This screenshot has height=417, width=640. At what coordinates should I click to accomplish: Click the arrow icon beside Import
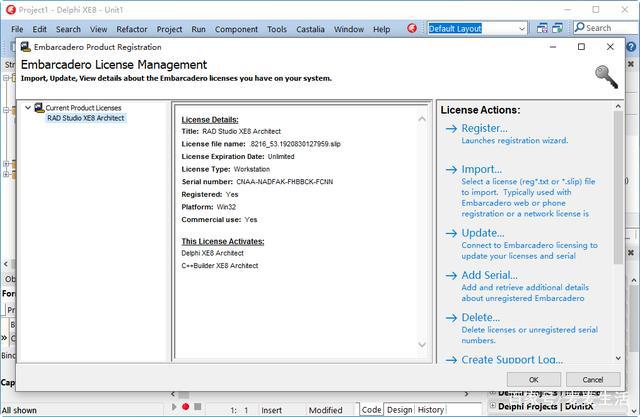point(451,170)
